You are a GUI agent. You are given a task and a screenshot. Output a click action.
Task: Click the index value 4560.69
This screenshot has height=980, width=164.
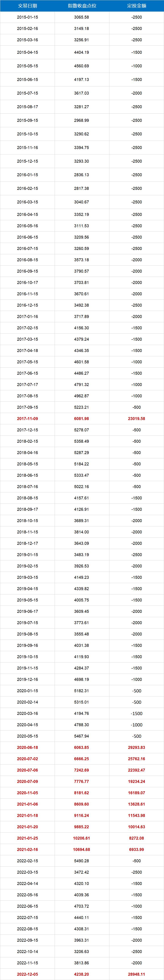point(82,66)
